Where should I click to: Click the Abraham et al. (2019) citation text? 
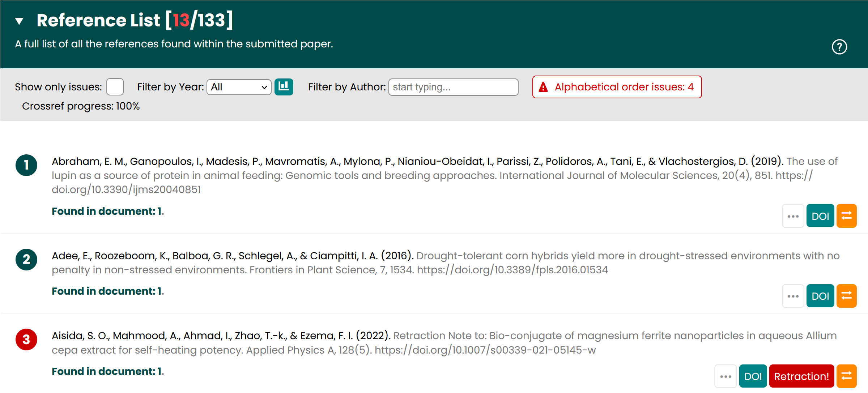tap(444, 175)
